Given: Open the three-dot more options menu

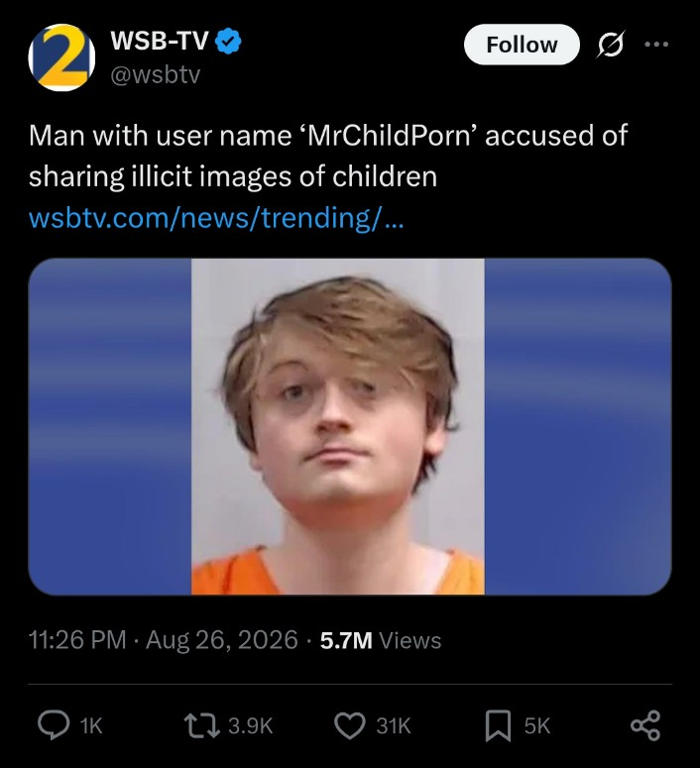Looking at the screenshot, I should click(656, 44).
